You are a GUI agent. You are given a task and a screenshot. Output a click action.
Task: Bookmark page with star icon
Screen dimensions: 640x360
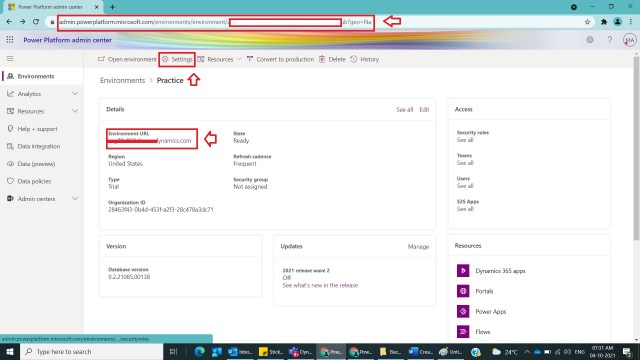tap(587, 22)
